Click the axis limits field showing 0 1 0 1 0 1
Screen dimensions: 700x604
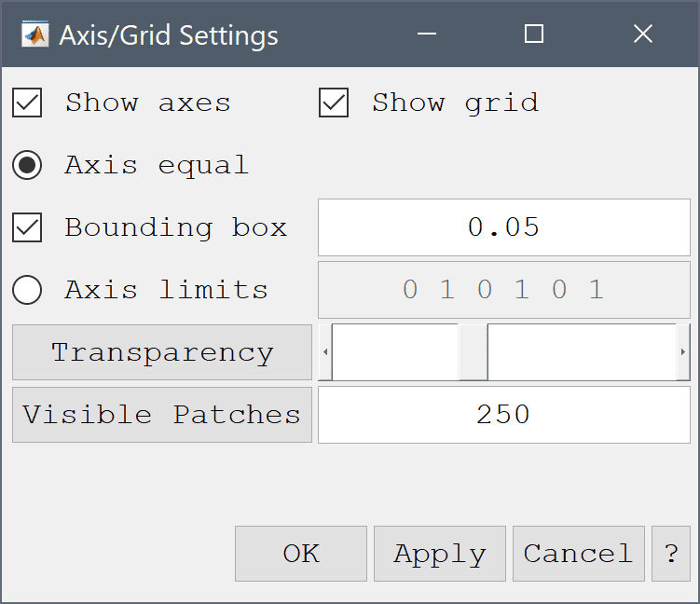click(x=503, y=290)
